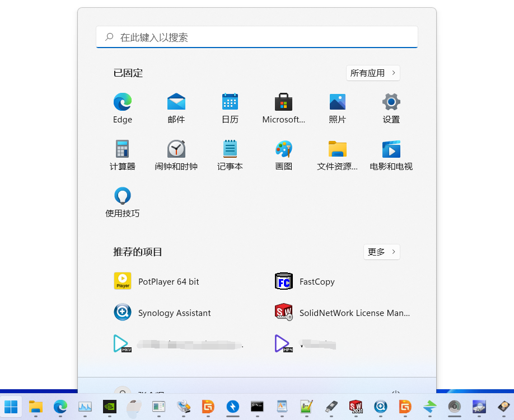
Task: Open hard disk drive icon on taskbar
Action: (504, 407)
